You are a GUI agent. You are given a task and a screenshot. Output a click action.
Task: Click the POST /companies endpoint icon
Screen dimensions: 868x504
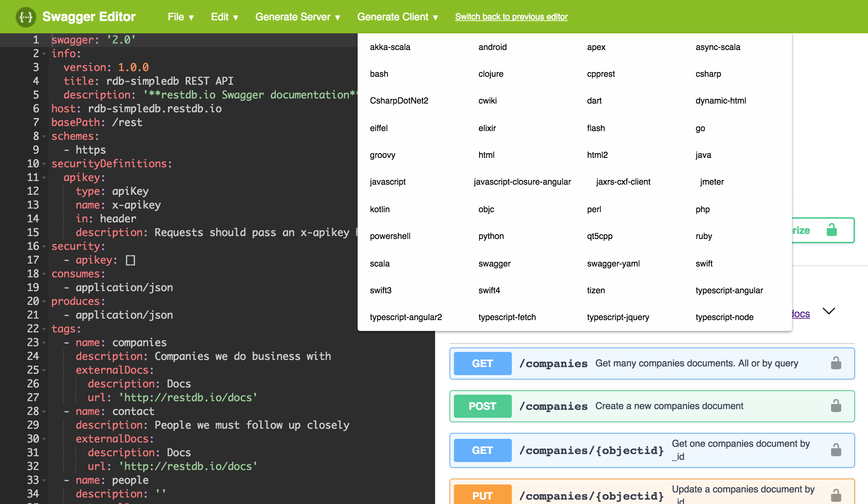(x=482, y=407)
